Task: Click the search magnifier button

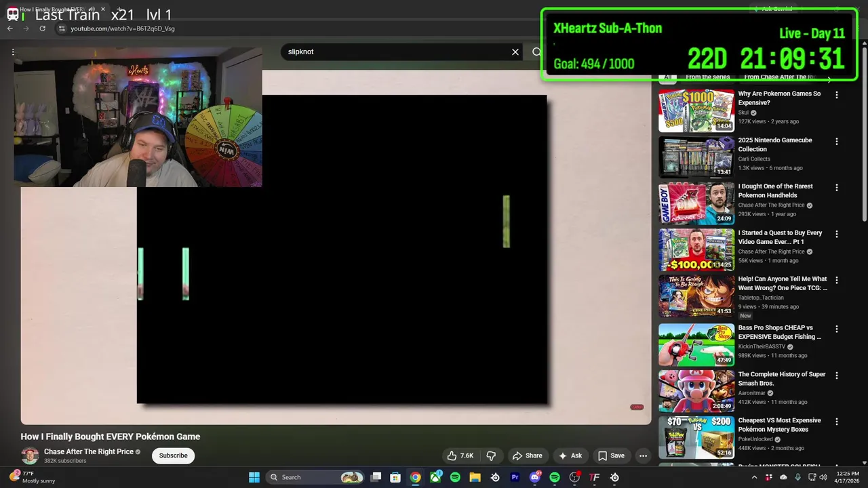Action: point(536,52)
